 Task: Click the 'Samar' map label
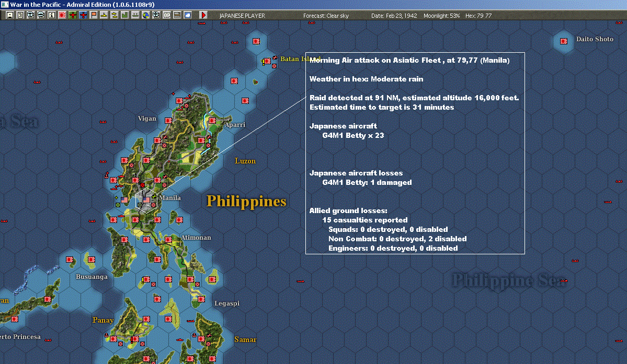coord(245,339)
